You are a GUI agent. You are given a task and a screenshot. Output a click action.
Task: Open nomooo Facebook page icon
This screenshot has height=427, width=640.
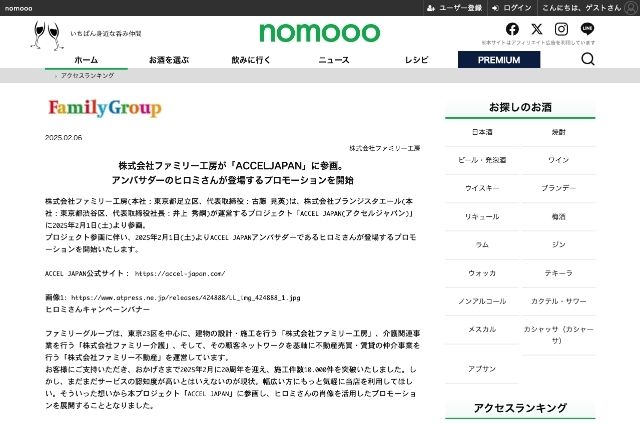513,30
